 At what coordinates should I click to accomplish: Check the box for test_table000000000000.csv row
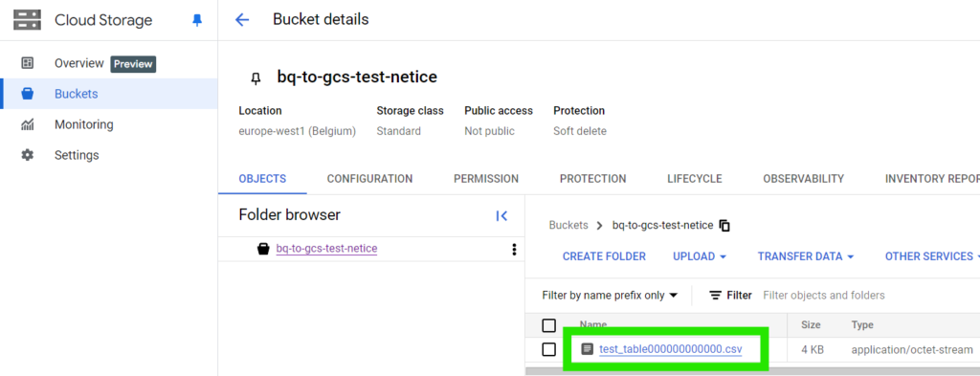point(548,350)
